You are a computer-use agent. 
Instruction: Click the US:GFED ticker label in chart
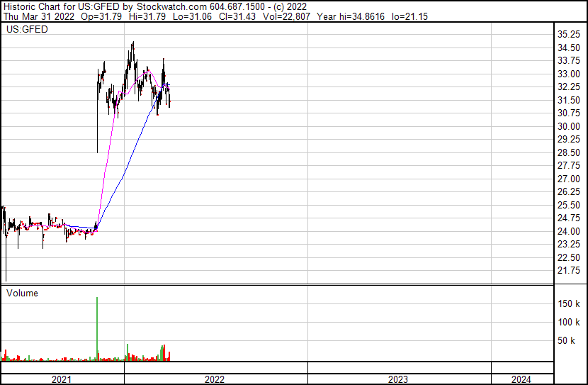(27, 30)
